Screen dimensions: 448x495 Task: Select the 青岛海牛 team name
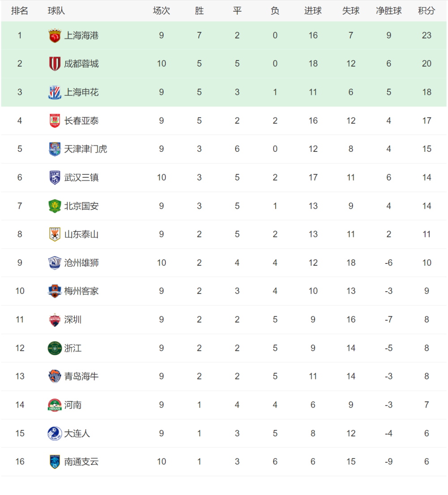(x=82, y=376)
